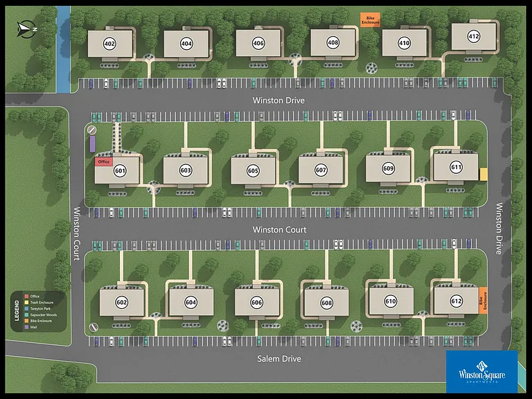Click the red Office tag on building 601

pos(103,162)
